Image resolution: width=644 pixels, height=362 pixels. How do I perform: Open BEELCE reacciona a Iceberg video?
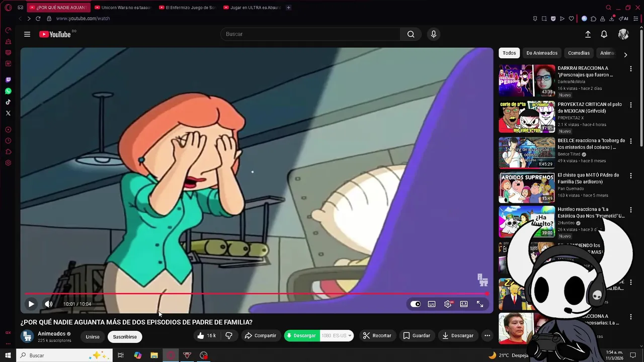(527, 152)
